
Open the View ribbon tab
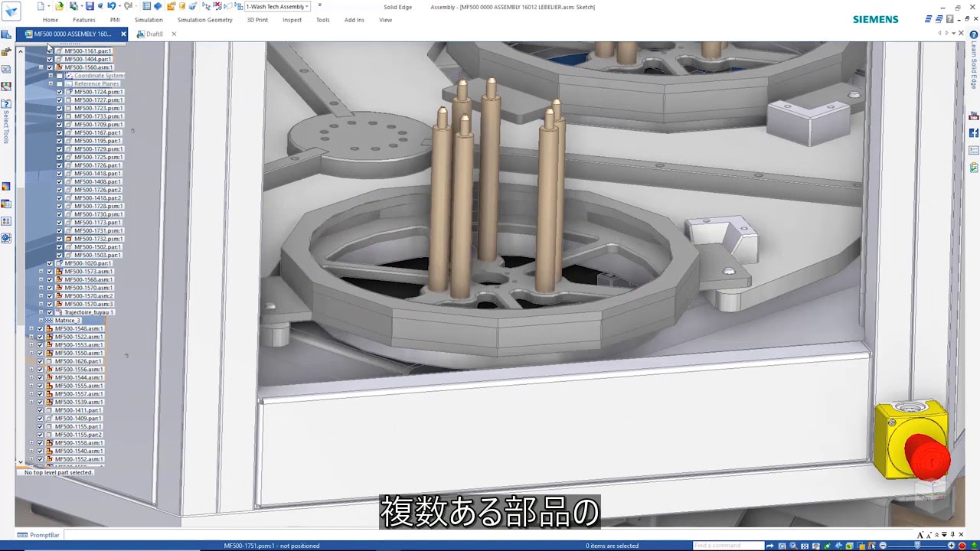386,20
